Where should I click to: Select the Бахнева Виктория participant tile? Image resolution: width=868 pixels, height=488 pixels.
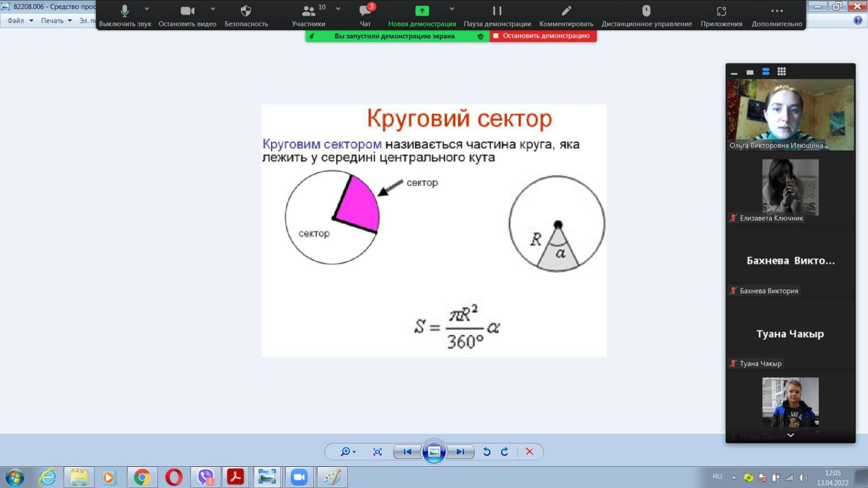pos(790,260)
